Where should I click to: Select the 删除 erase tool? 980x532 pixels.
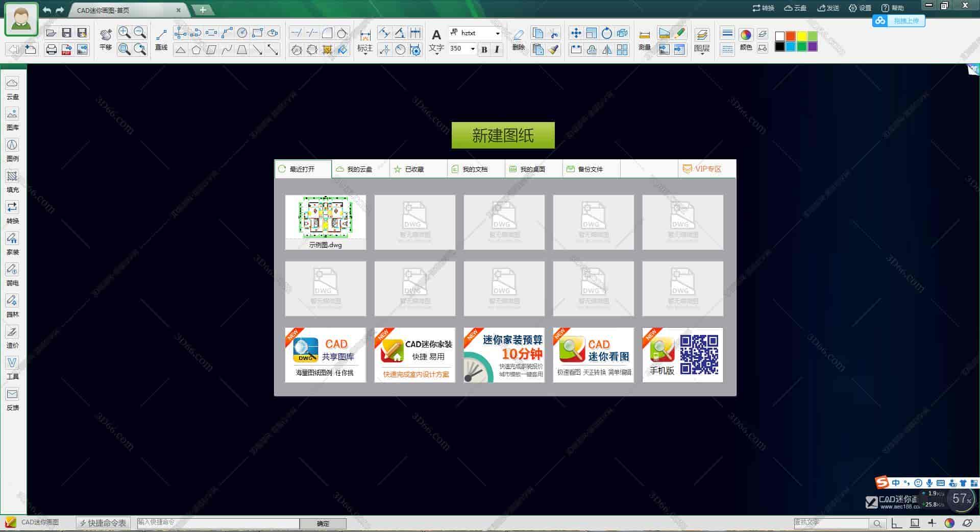[x=518, y=37]
